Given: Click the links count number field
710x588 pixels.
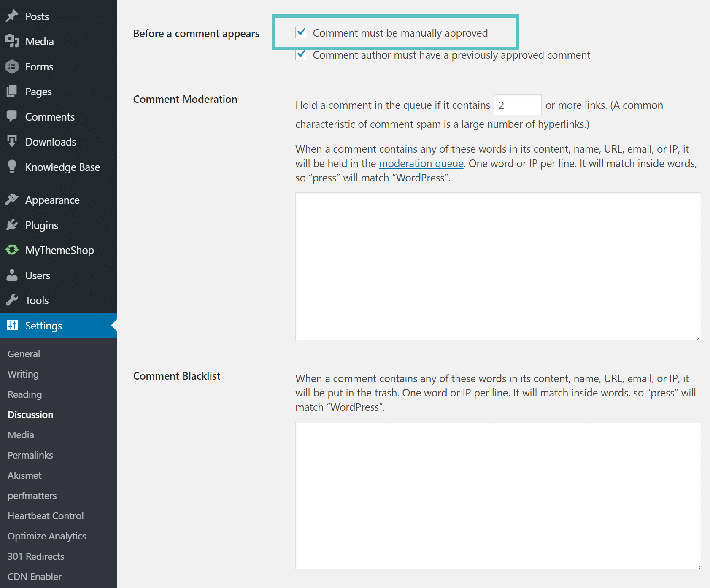Looking at the screenshot, I should pos(517,105).
